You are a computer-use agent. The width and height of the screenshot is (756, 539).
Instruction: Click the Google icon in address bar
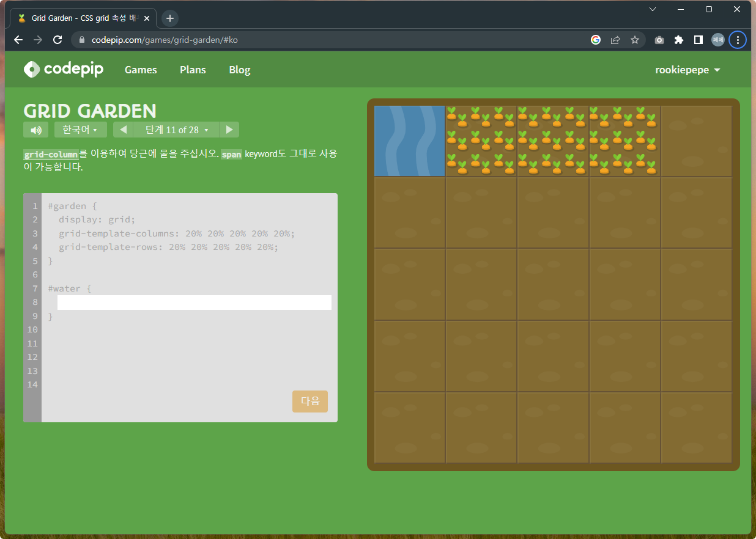pyautogui.click(x=596, y=40)
